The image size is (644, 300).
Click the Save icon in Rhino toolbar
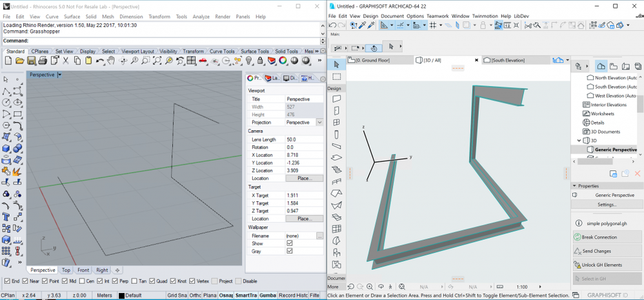(x=30, y=61)
